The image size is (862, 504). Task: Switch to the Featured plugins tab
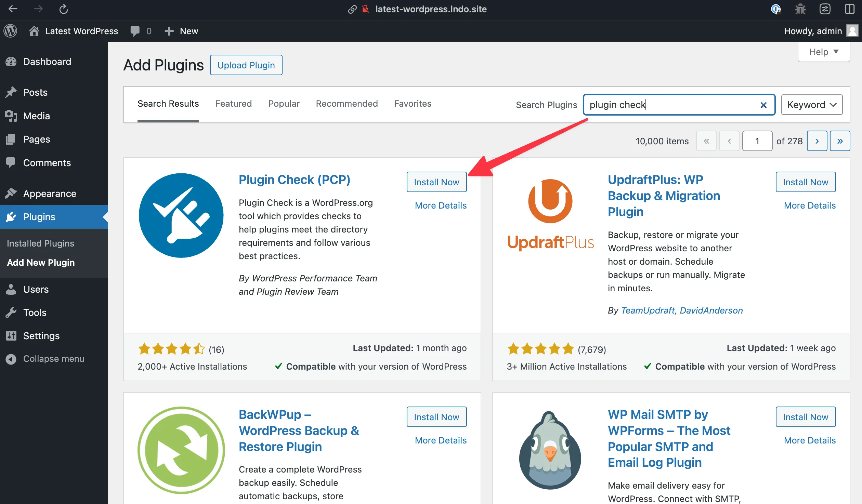pos(233,104)
